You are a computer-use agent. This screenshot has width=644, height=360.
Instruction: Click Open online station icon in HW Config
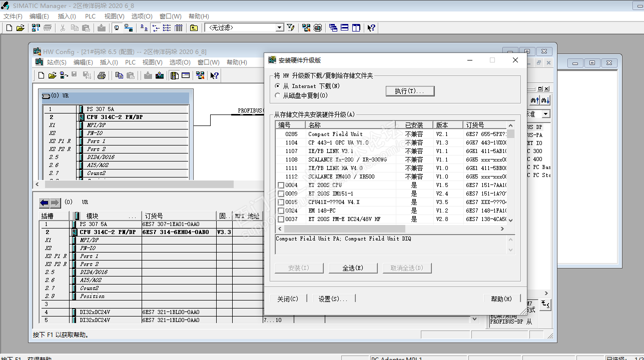pyautogui.click(x=64, y=75)
